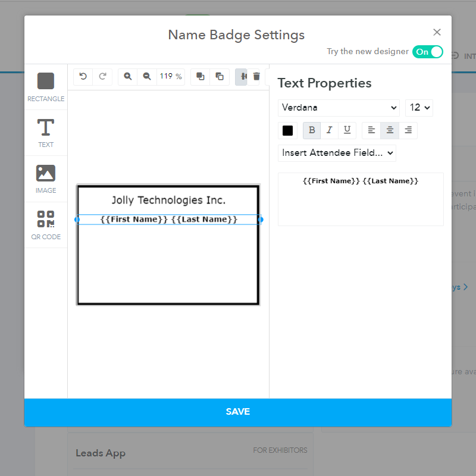This screenshot has width=476, height=476.
Task: Align text to the left
Action: tap(371, 130)
